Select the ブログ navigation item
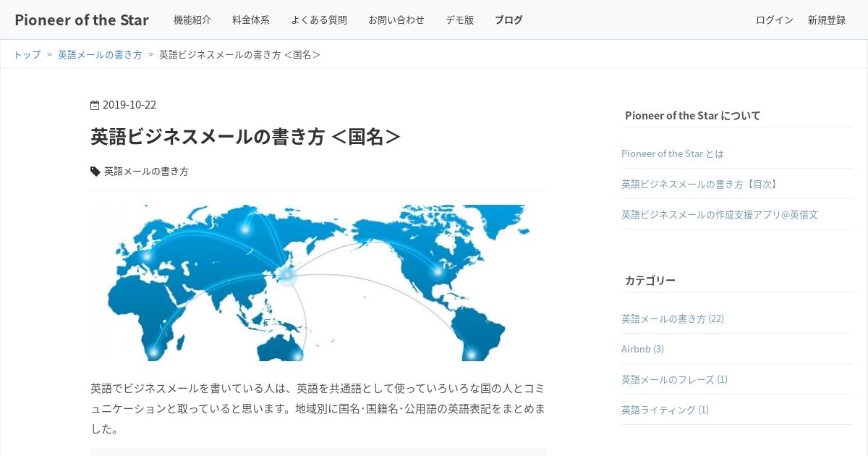Screen dimensions: 868x456 [509, 20]
